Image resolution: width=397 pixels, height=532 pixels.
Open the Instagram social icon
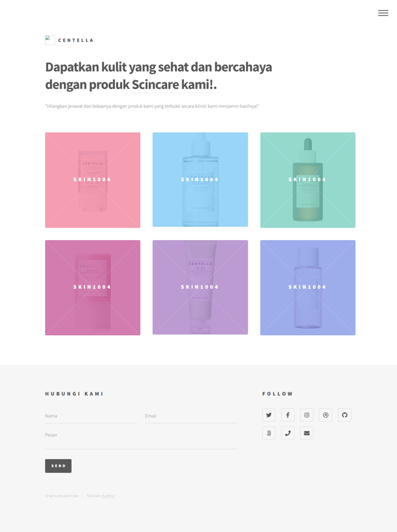(x=307, y=415)
